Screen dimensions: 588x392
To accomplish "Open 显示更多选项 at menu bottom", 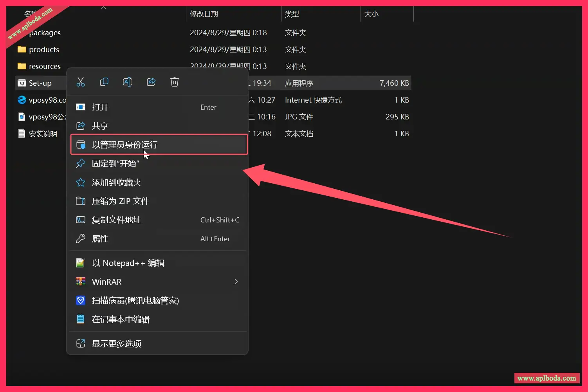I will (x=116, y=343).
